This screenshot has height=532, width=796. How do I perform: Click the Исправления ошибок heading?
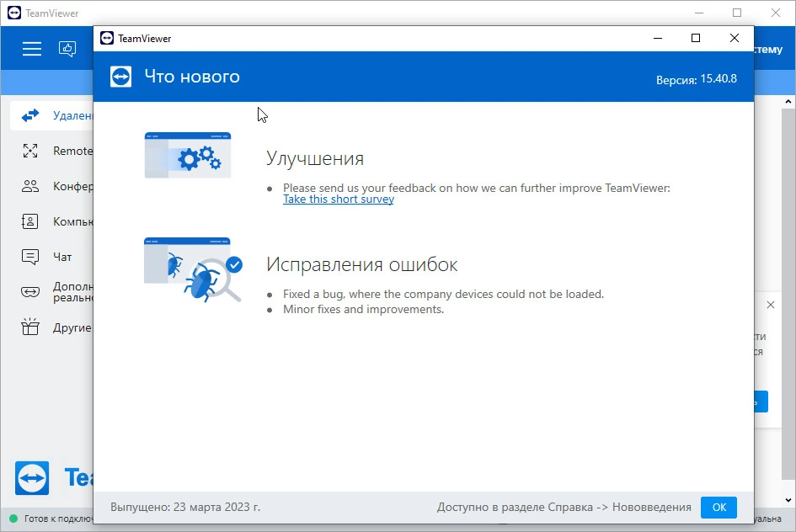pos(362,264)
